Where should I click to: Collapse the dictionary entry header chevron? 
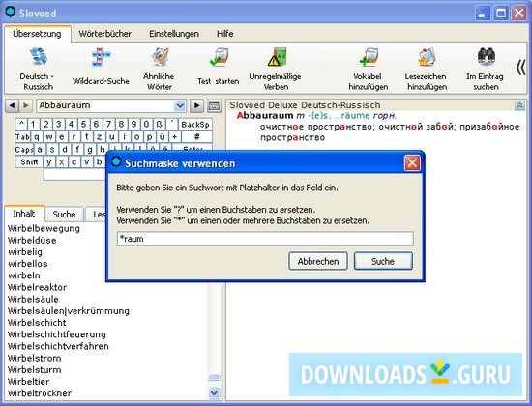(519, 105)
